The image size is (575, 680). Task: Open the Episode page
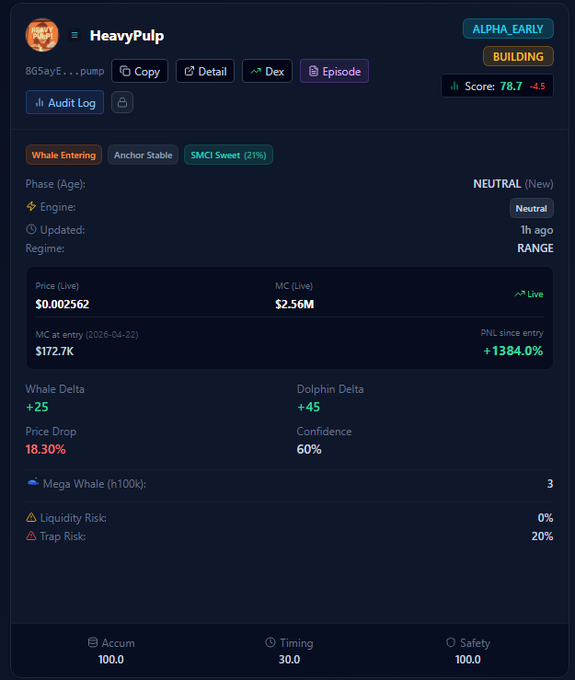[x=334, y=71]
